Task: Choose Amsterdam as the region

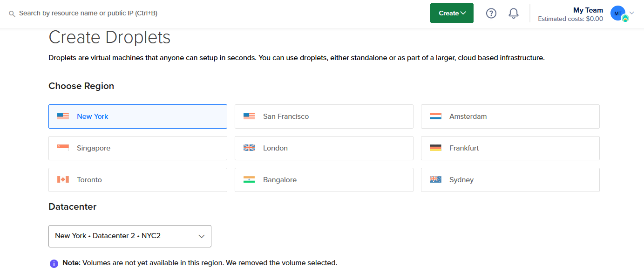Action: pyautogui.click(x=510, y=116)
